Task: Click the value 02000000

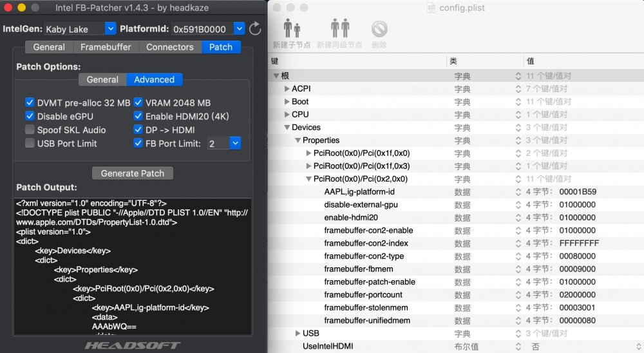Action: 578,294
